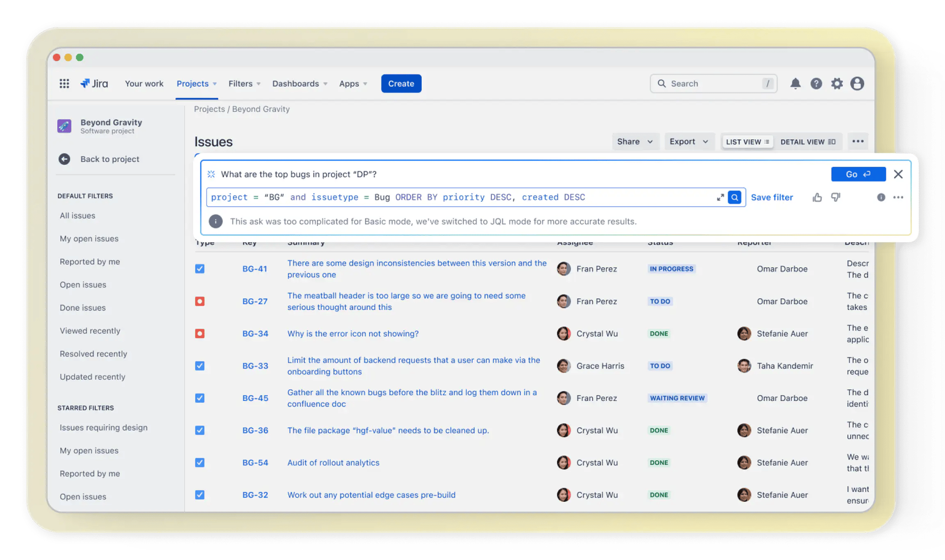Open the Issues page more actions ellipsis

[857, 141]
